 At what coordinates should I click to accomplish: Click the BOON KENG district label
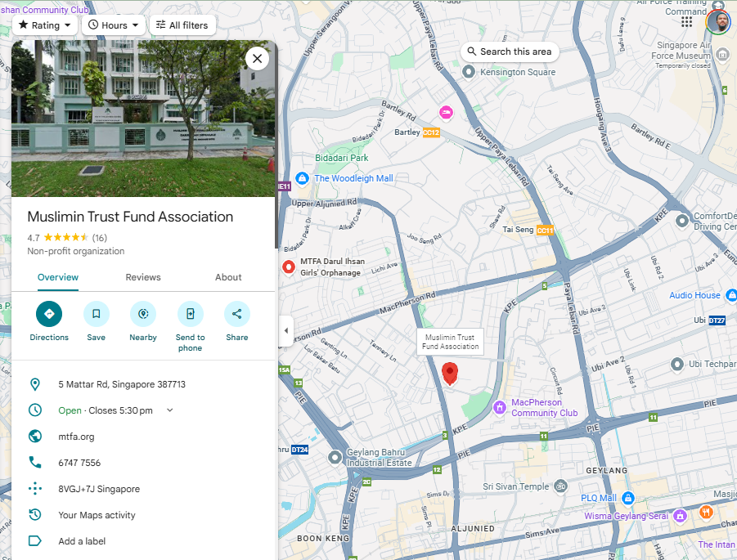pos(323,539)
